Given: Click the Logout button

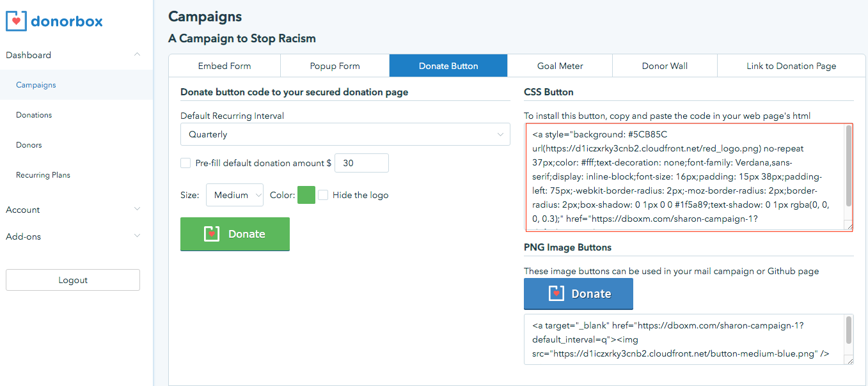Looking at the screenshot, I should [x=73, y=280].
